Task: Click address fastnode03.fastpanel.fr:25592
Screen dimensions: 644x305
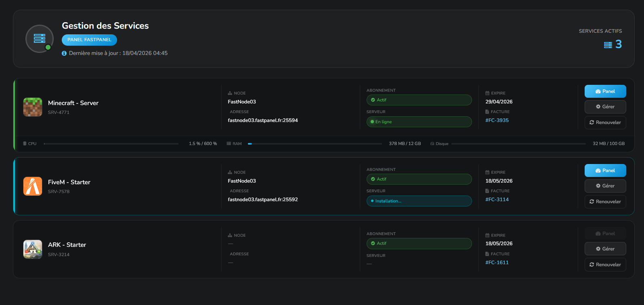Action: (263, 200)
